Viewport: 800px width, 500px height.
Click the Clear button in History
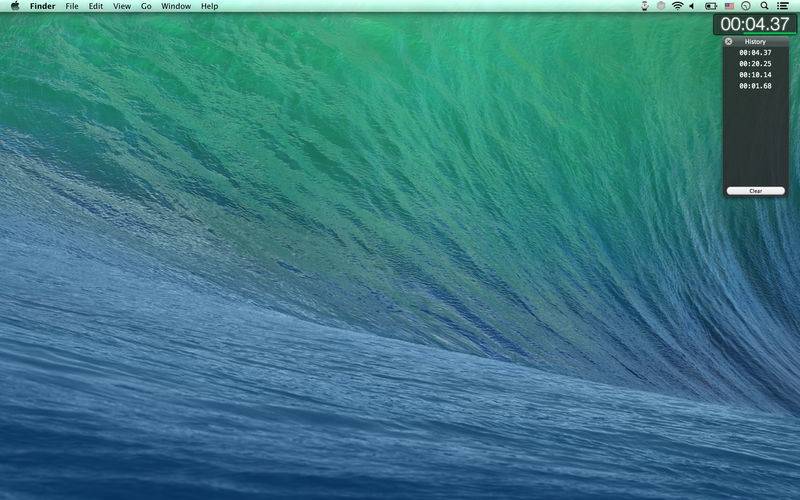point(756,191)
